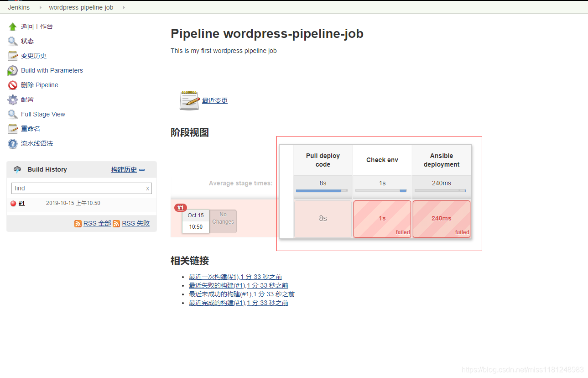
Task: Click the rename notepad icon
Action: coord(13,129)
